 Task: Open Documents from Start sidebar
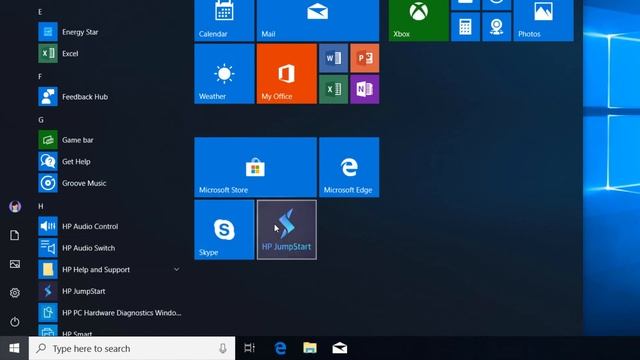[15, 235]
